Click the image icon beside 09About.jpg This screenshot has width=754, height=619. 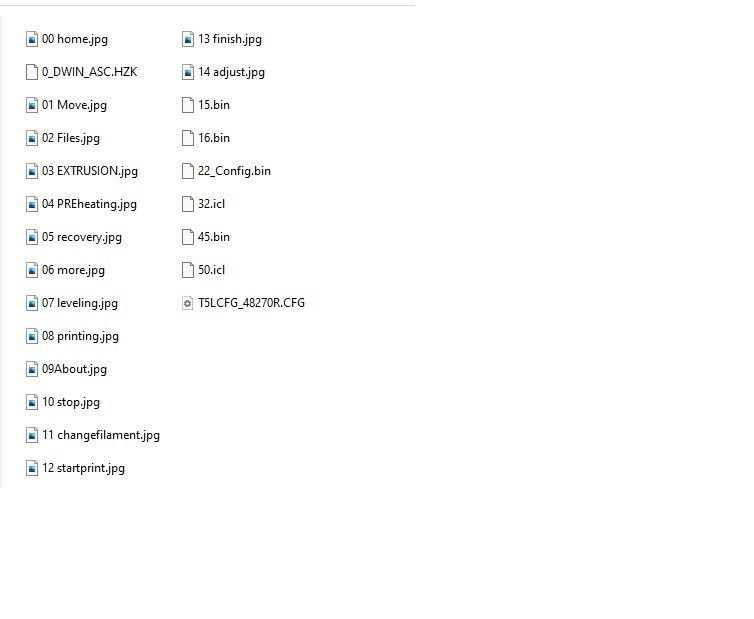[x=32, y=369]
